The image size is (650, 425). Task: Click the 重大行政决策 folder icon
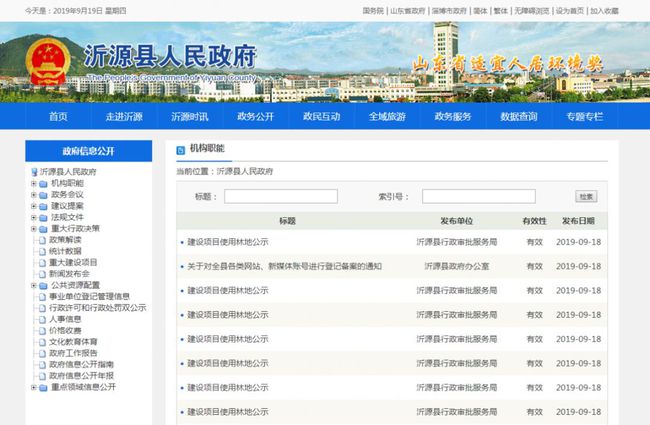[43, 229]
